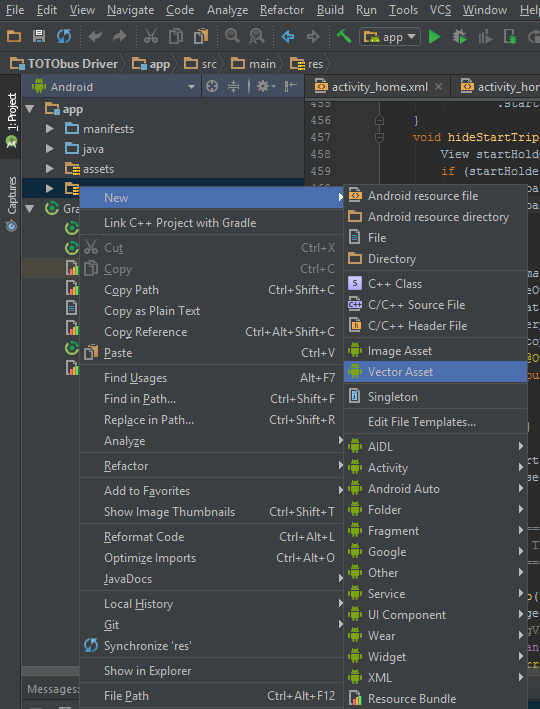The image size is (540, 709).
Task: Select Image Asset from New submenu
Action: (x=435, y=351)
